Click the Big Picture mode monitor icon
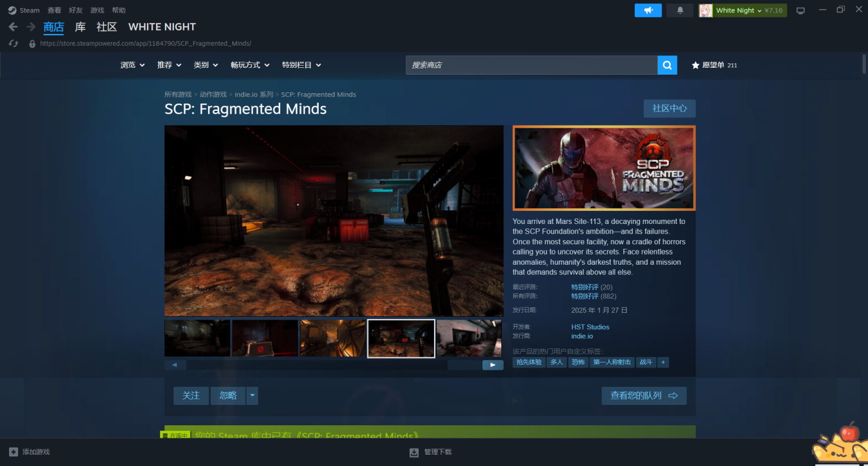Screen dimensions: 868x466 800,11
